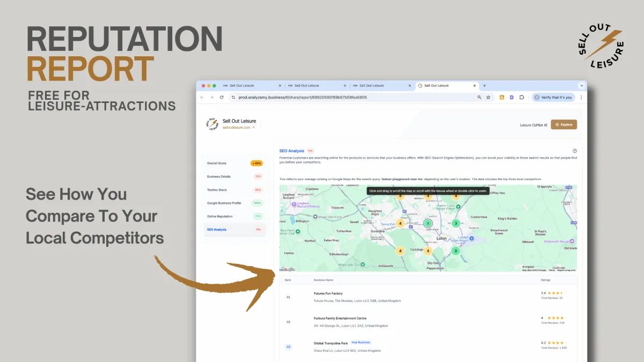
Task: Click the Rank column header
Action: (x=288, y=280)
